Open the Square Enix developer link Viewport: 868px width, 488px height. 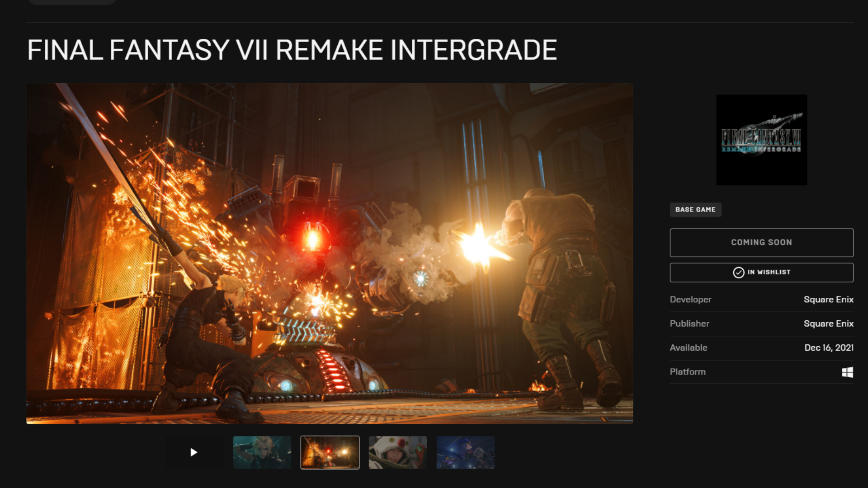click(829, 300)
